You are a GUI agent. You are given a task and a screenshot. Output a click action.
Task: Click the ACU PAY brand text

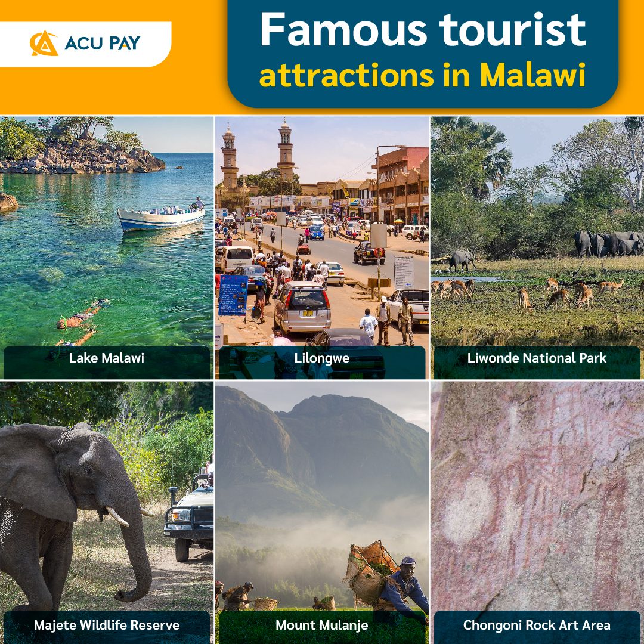(103, 43)
